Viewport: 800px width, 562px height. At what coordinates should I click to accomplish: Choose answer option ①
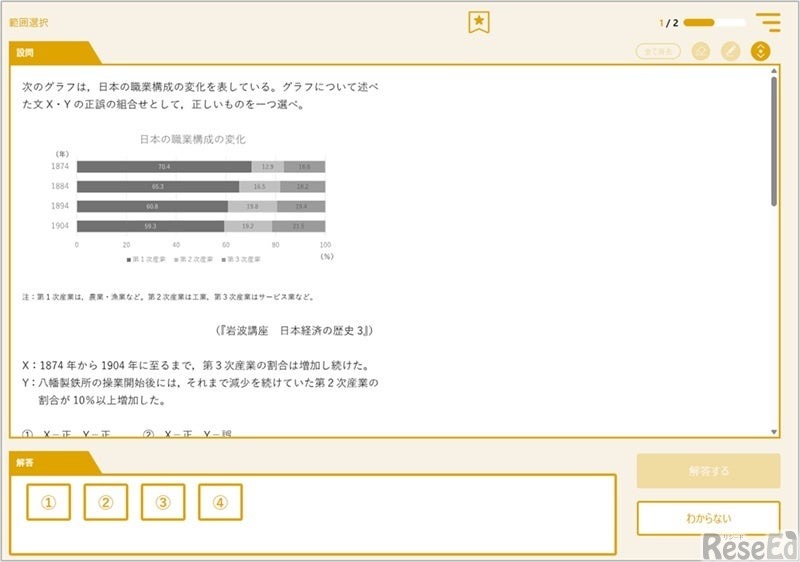(48, 502)
